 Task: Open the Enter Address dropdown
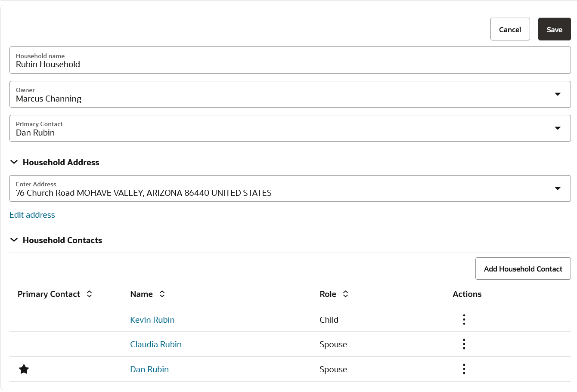[558, 188]
